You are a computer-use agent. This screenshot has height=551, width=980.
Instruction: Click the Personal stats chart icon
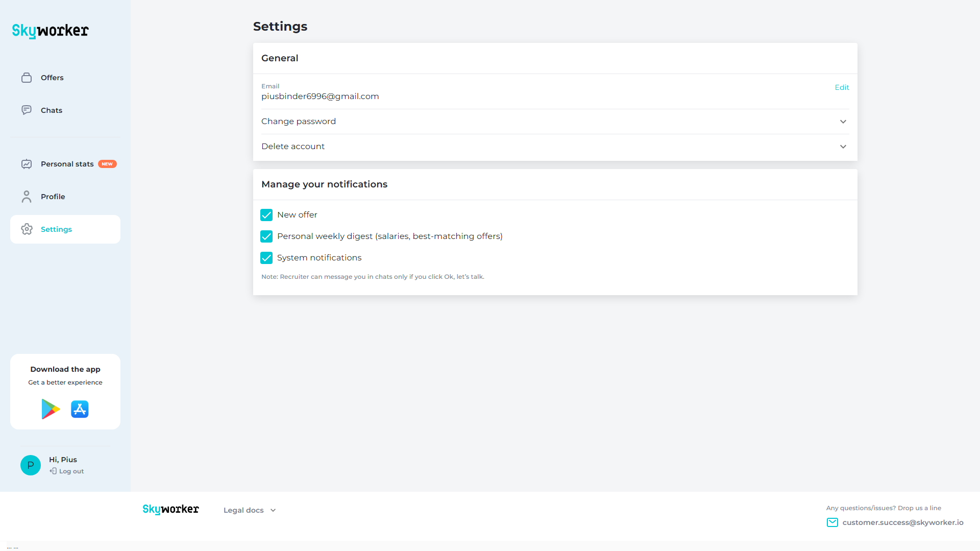[x=27, y=164]
